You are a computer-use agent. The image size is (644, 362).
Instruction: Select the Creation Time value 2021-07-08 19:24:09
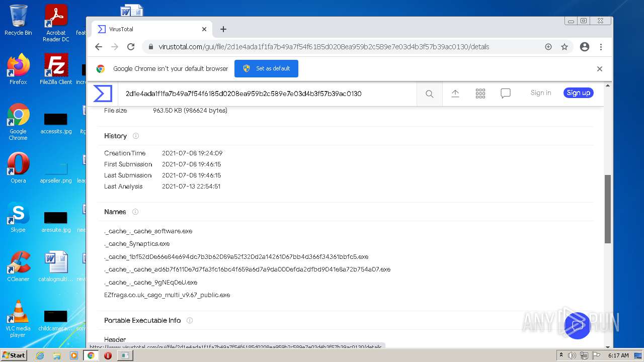click(x=192, y=153)
